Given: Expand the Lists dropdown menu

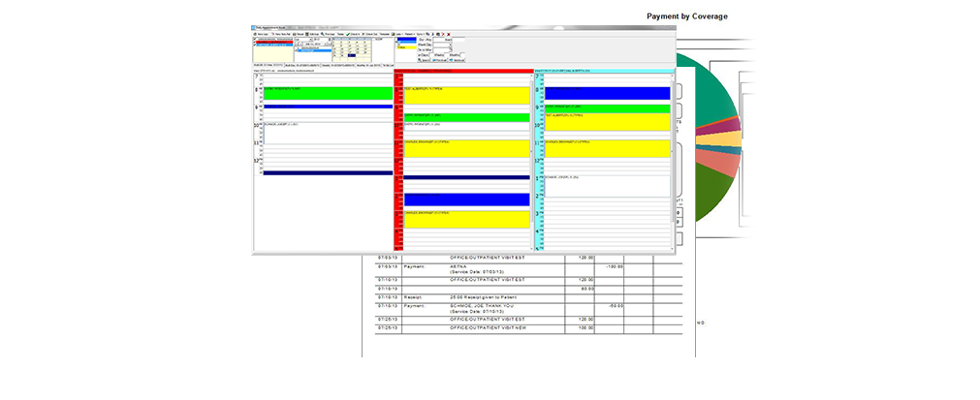Looking at the screenshot, I should point(397,34).
